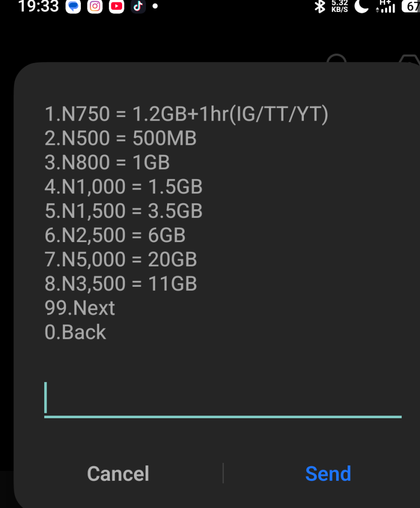Focus the USSD reply text field
The image size is (420, 508).
pos(222,399)
